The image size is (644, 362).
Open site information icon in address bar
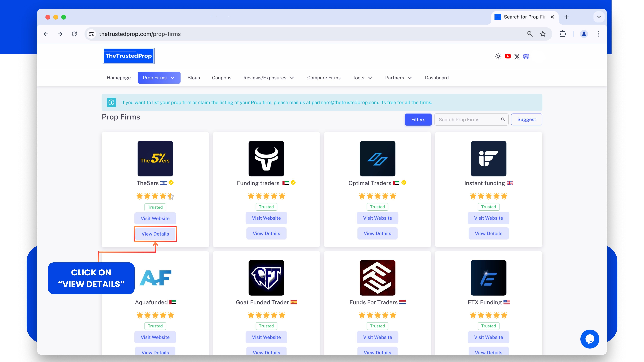[91, 34]
